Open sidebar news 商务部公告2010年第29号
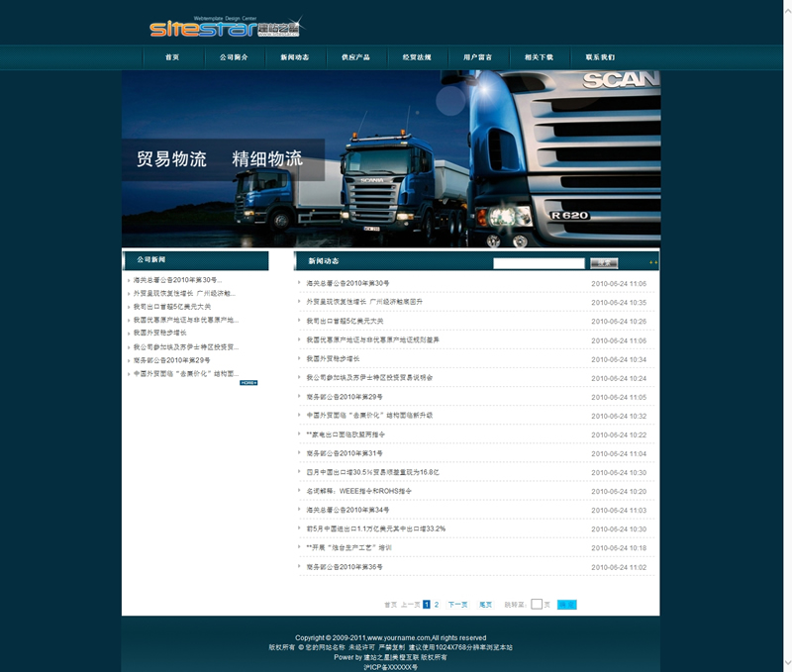The width and height of the screenshot is (792, 672). pos(172,360)
